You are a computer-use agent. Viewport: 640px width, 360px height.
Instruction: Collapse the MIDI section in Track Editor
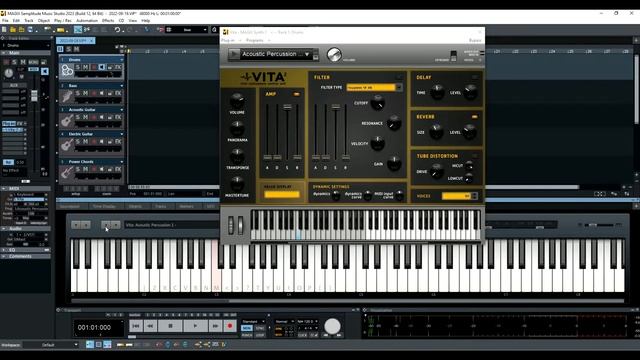point(4,189)
